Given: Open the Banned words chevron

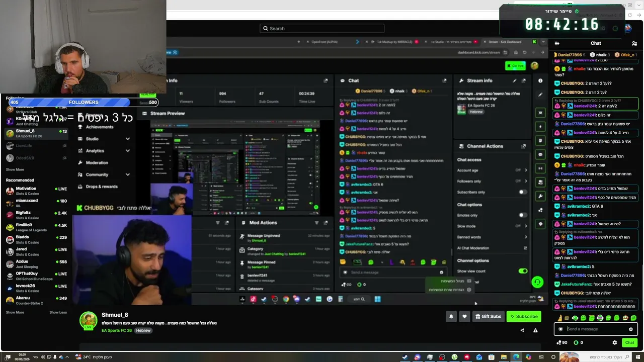Looking at the screenshot, I should (526, 237).
